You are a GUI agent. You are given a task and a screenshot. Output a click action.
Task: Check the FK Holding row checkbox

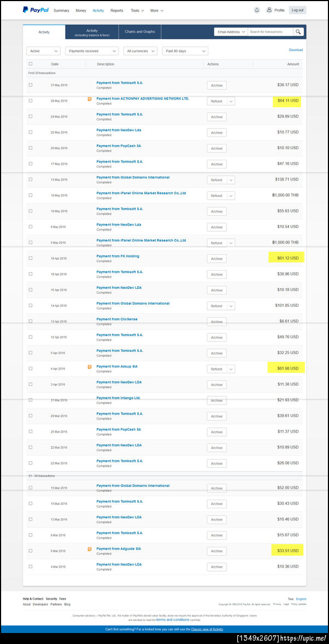30,259
